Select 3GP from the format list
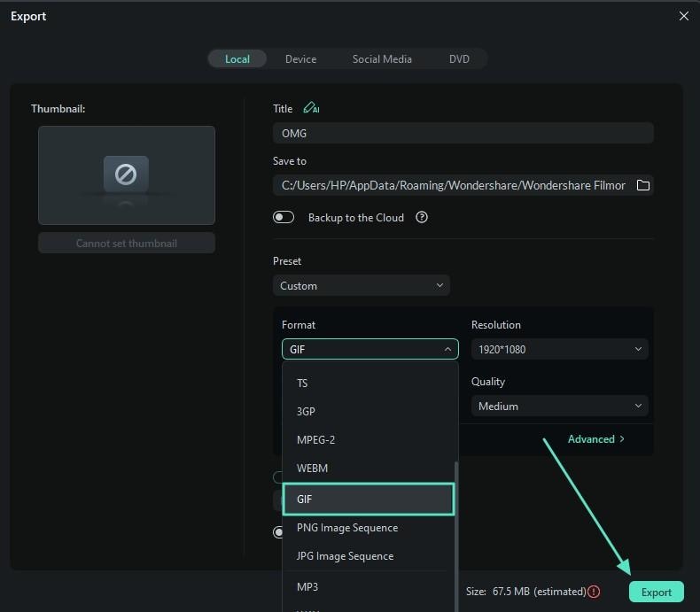The height and width of the screenshot is (612, 700). [369, 411]
